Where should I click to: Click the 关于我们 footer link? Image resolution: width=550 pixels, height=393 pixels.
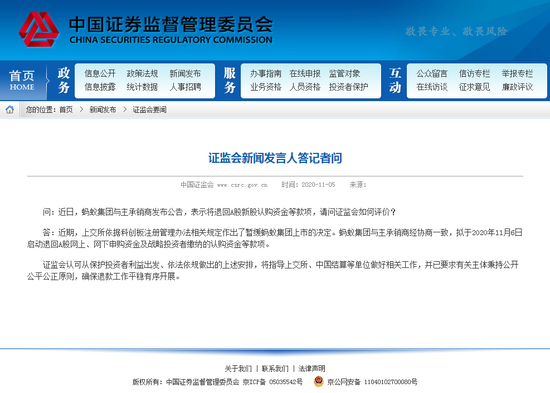tap(238, 368)
